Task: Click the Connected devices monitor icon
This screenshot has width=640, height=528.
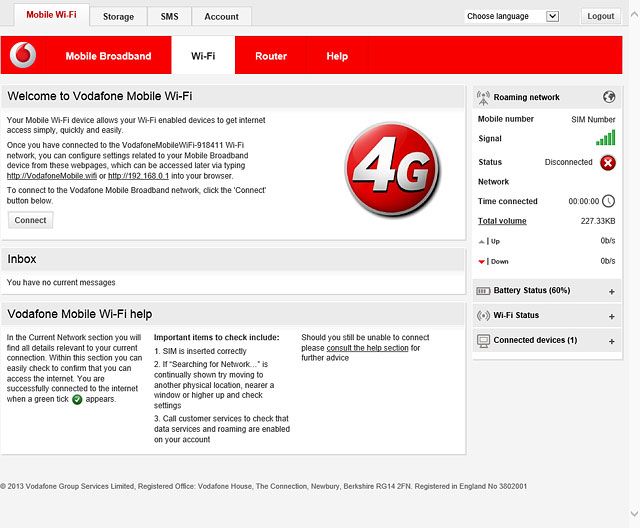Action: (x=483, y=341)
